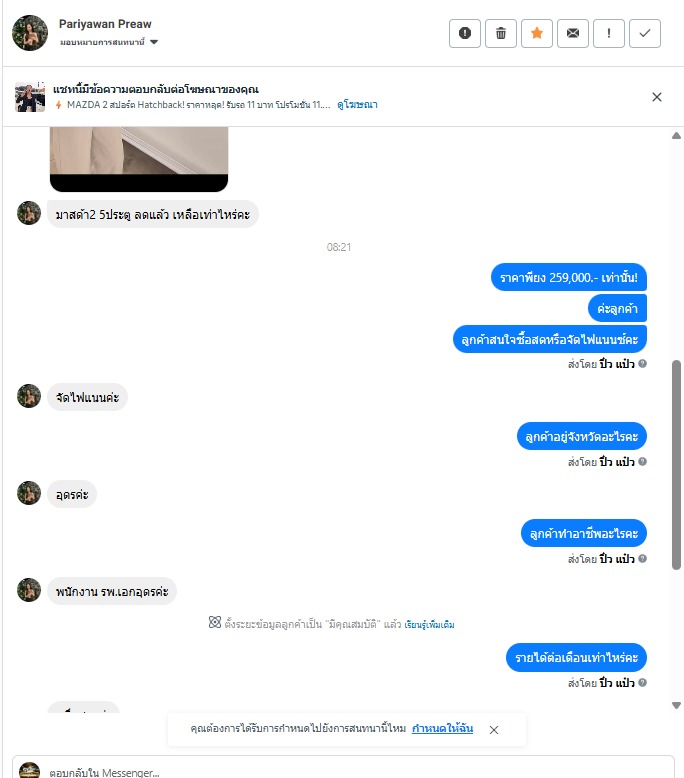Screen dimensions: 684x778
Task: Click the info icon beside first 'ส่งโดย ปิ๋ว แป๋ว'
Action: click(642, 364)
